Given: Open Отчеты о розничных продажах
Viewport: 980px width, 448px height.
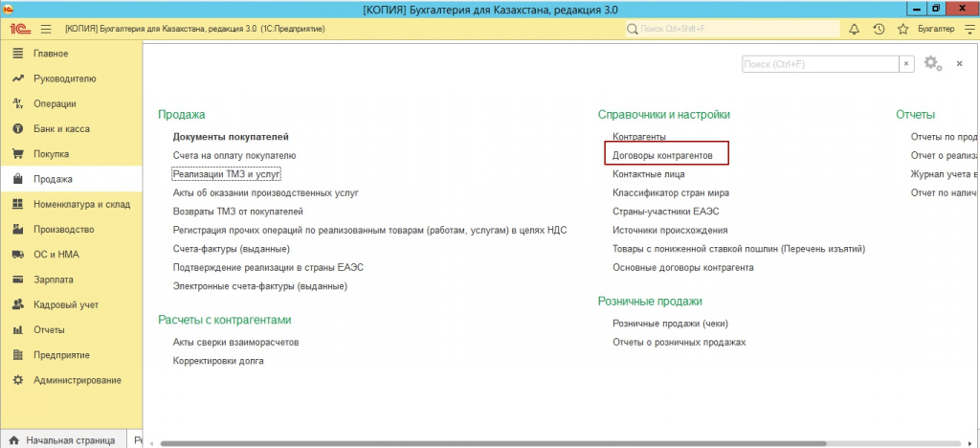Looking at the screenshot, I should 679,343.
